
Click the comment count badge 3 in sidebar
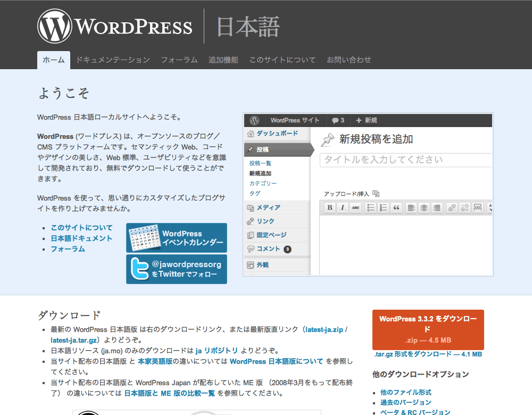(287, 250)
